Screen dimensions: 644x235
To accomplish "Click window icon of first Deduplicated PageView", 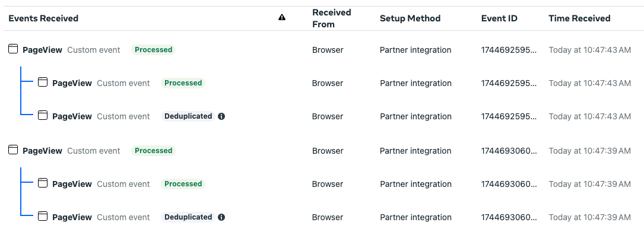I will point(43,116).
